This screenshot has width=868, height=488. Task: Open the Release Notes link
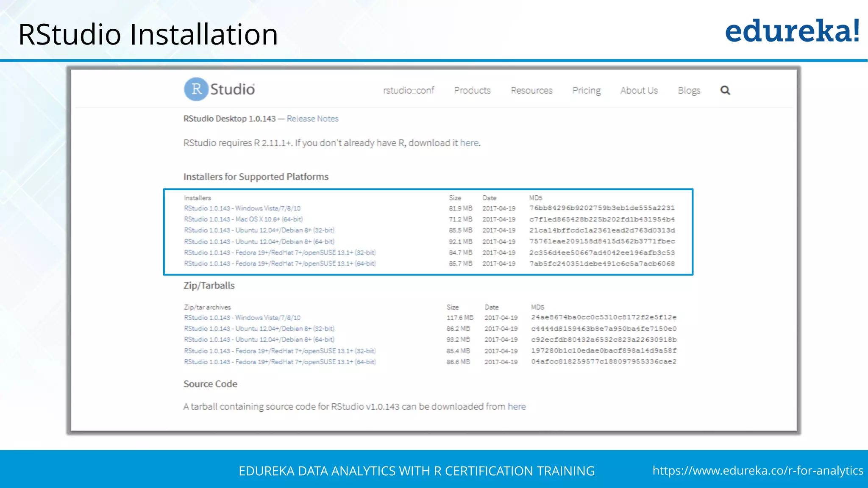coord(313,119)
